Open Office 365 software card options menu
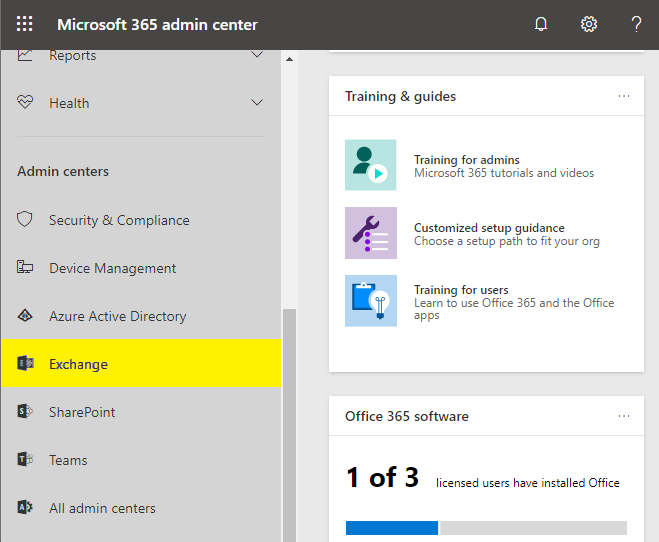Viewport: 659px width, 542px height. 624,416
